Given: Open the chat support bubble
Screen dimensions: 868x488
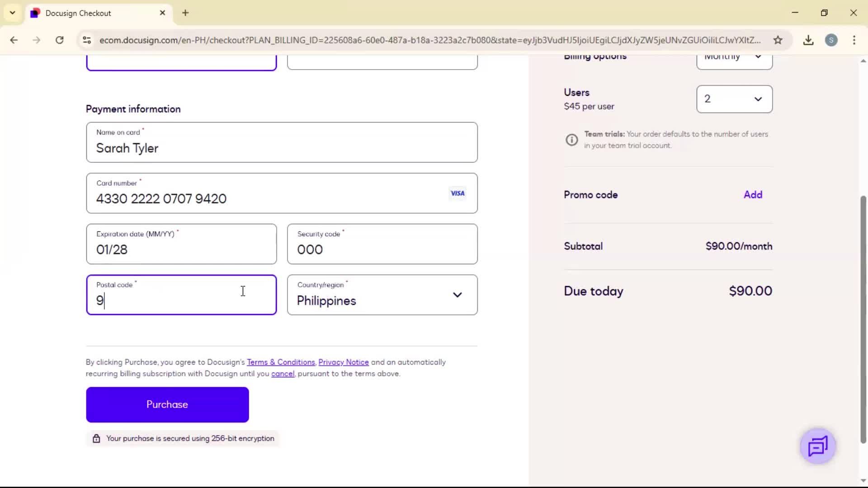Looking at the screenshot, I should (817, 446).
